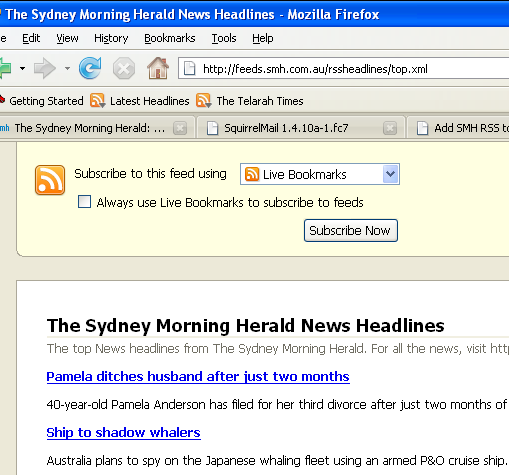
Task: Click the large orange RSS feed icon
Action: point(50,180)
